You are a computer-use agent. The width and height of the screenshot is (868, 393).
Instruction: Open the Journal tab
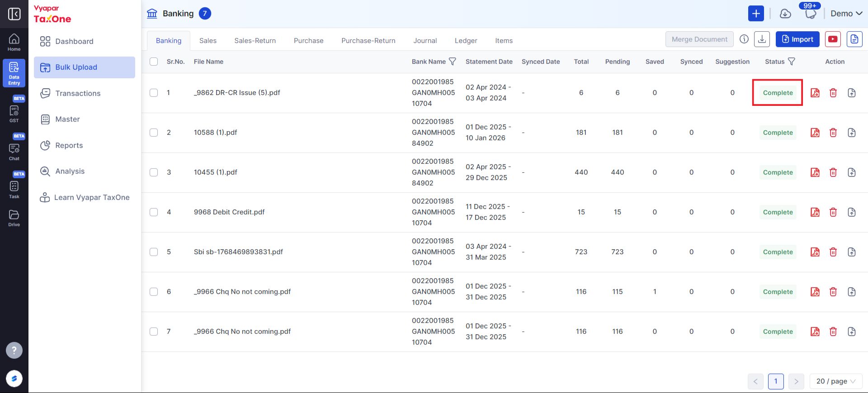tap(425, 41)
